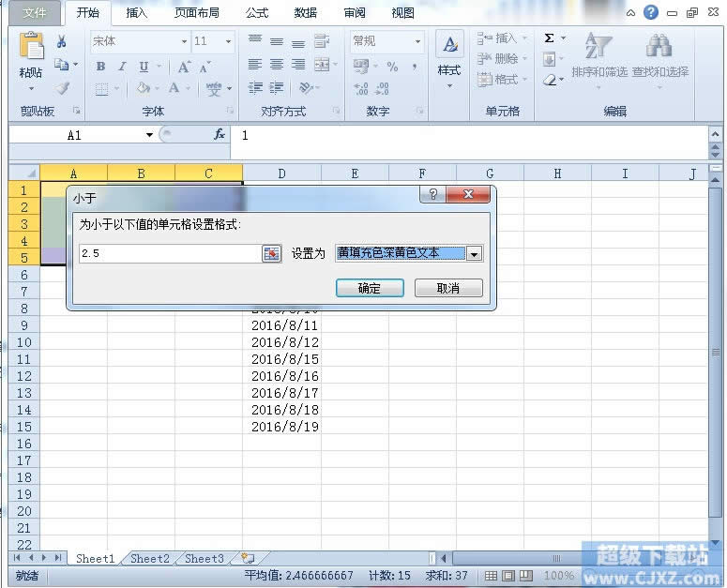
Task: Open the 样式 styles gallery
Action: 448,60
